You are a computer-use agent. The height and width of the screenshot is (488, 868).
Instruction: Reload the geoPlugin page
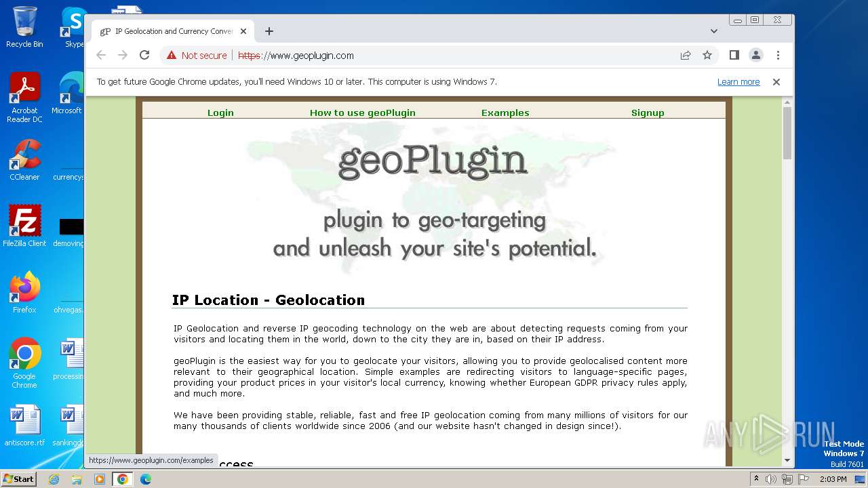click(144, 56)
